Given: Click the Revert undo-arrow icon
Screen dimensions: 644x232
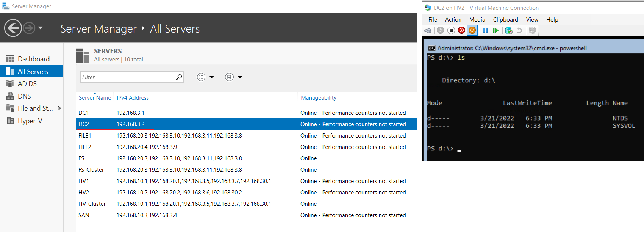Looking at the screenshot, I should pos(520,30).
